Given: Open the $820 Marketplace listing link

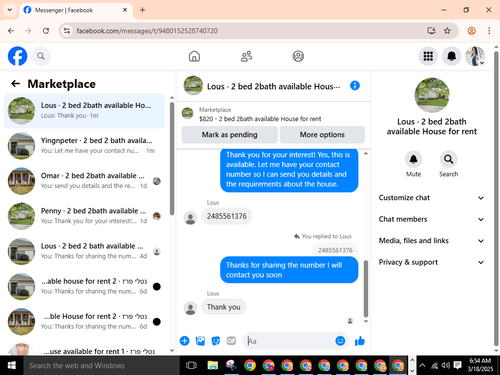Looking at the screenshot, I should 260,119.
